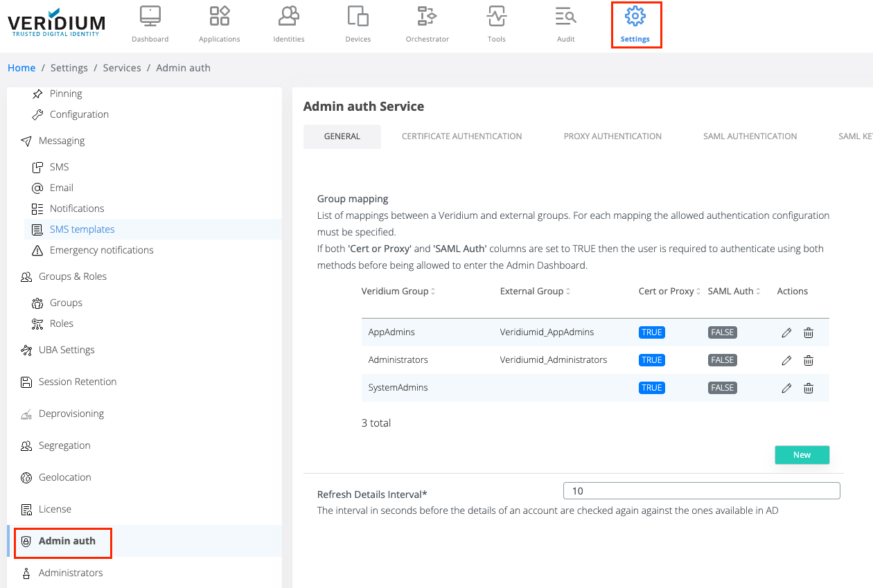
Task: Click FALSE SAML Auth badge for Administrators
Action: (722, 360)
